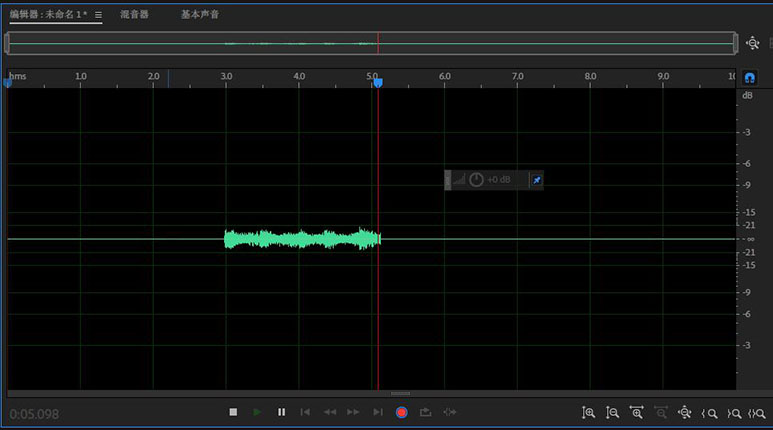773x430 pixels.
Task: Stop playback with the Stop button
Action: (x=233, y=412)
